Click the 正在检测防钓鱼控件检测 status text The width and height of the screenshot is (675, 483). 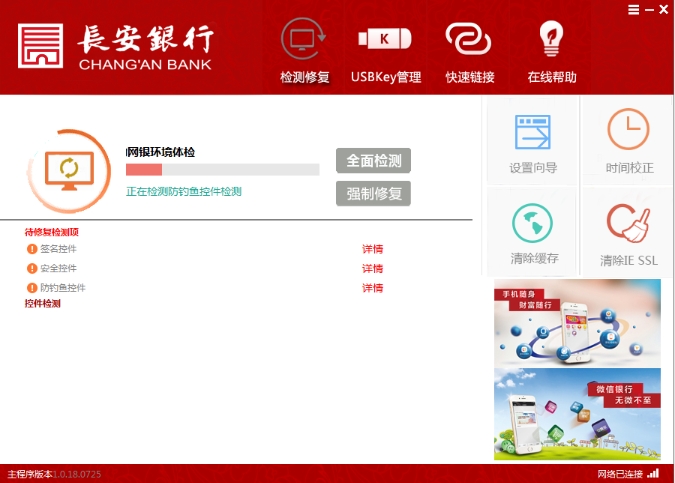(x=184, y=192)
